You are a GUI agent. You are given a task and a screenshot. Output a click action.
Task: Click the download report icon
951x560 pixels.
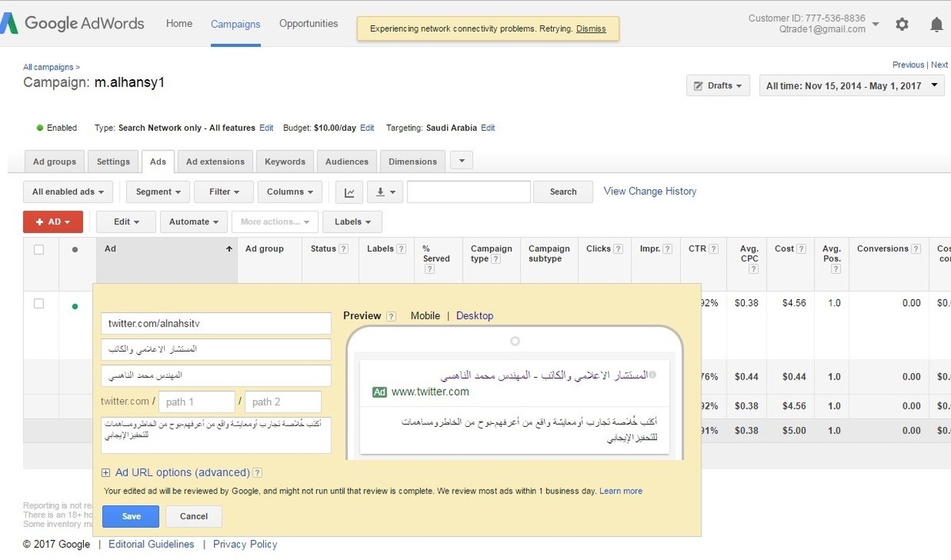(x=385, y=192)
